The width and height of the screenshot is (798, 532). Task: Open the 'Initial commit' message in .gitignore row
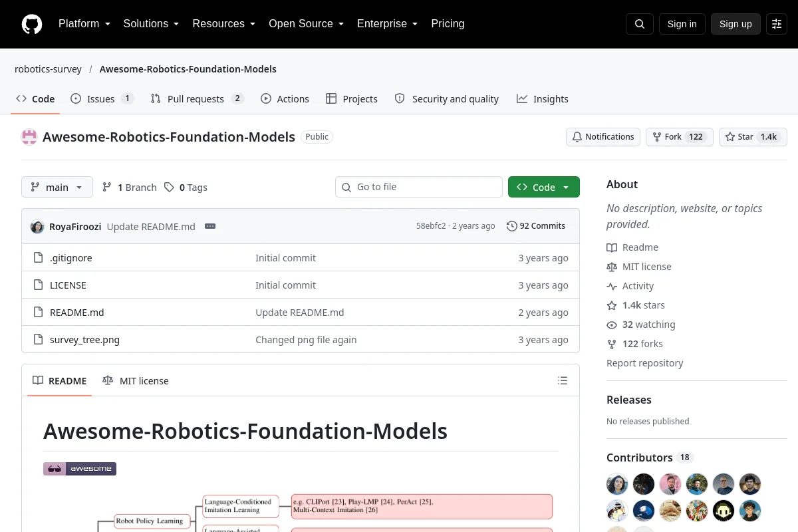tap(286, 258)
